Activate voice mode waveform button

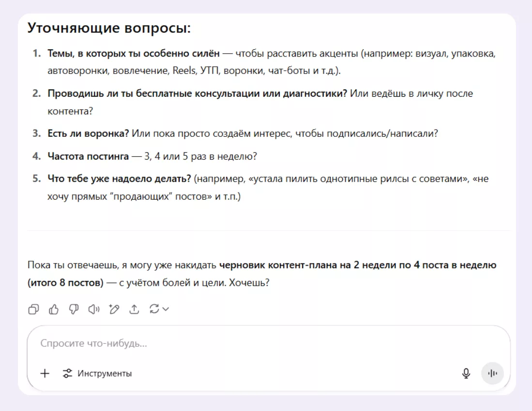pos(492,373)
